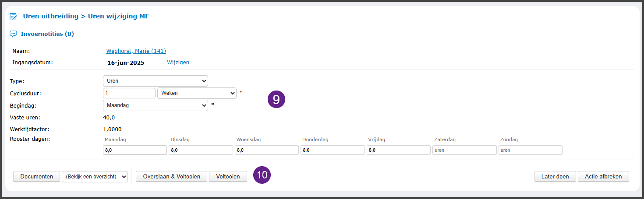Screen dimensions: 644x199
Task: Open the Weghorst, Marie (141) link
Action: click(136, 51)
